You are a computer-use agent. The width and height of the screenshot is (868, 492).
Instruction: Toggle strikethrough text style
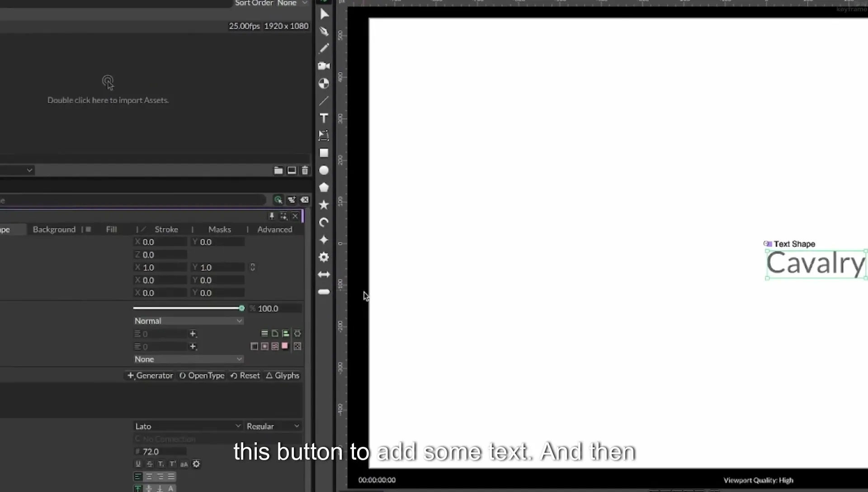click(x=150, y=464)
